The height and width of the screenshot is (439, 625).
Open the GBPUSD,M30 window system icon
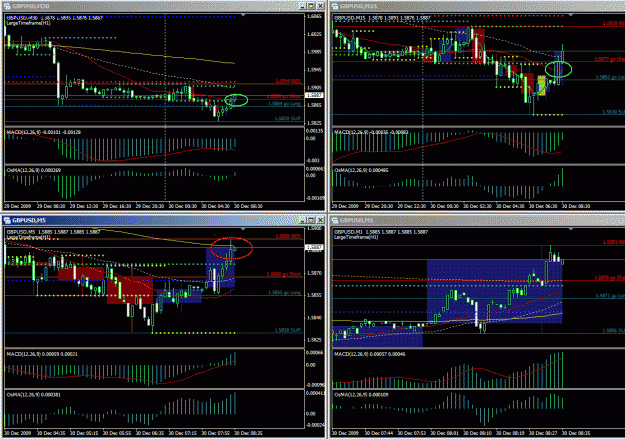point(6,6)
